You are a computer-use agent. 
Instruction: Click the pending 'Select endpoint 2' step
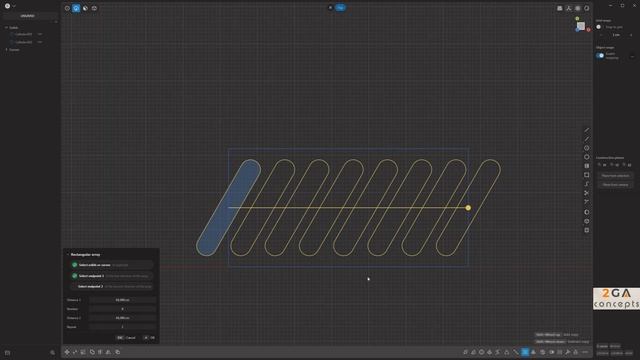pos(112,287)
